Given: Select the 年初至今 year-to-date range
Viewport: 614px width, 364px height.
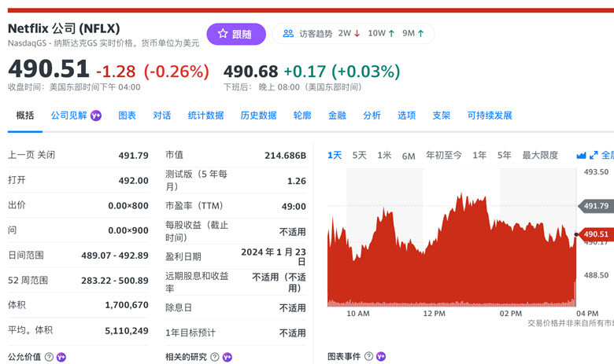Looking at the screenshot, I should [444, 156].
